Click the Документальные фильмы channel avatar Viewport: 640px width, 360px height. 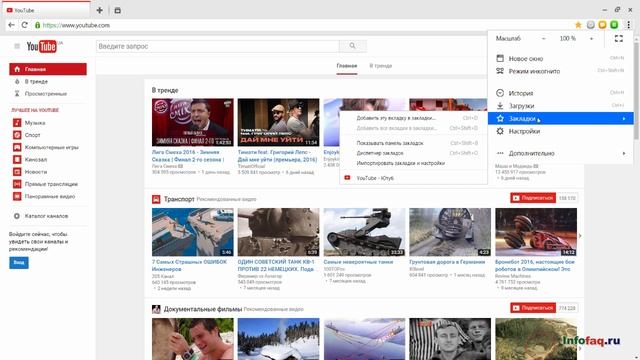click(156, 309)
